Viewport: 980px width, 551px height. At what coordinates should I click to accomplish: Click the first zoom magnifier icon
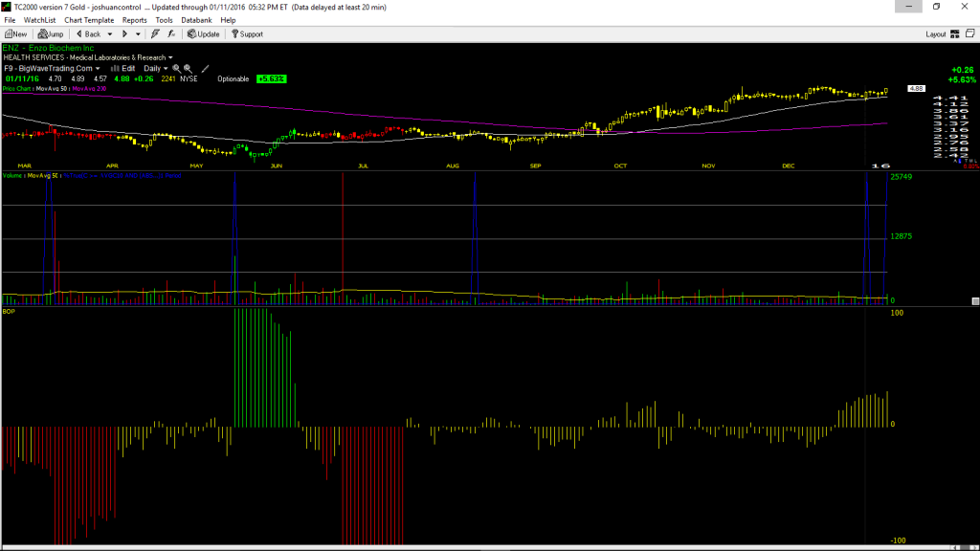coord(177,69)
